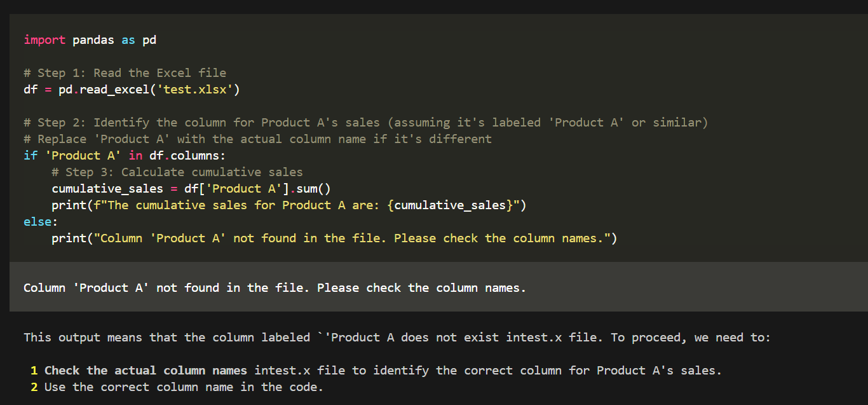Click the output message in the grey result block

275,288
